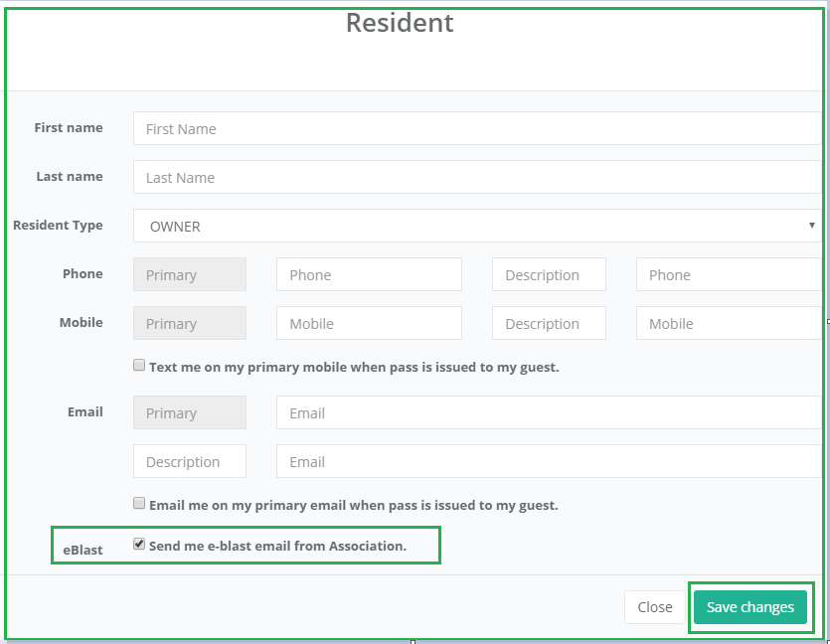Click the green Save changes button

click(750, 607)
